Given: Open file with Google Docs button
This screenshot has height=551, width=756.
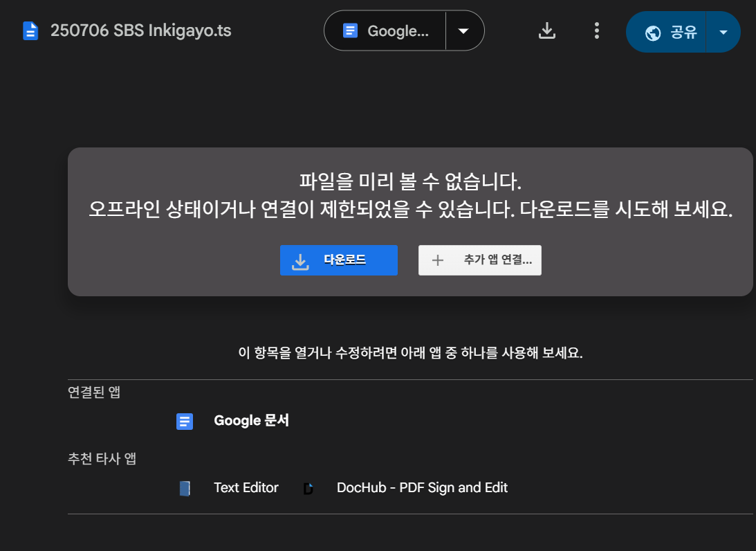Looking at the screenshot, I should (385, 31).
